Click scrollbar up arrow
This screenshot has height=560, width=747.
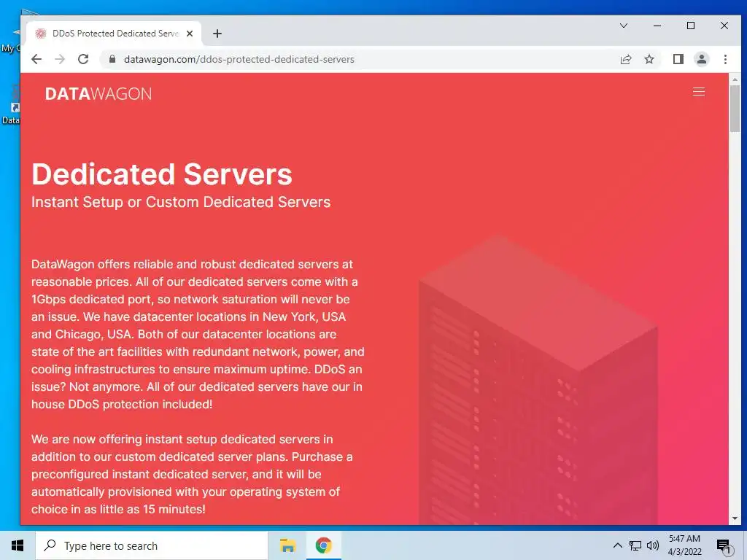(735, 79)
